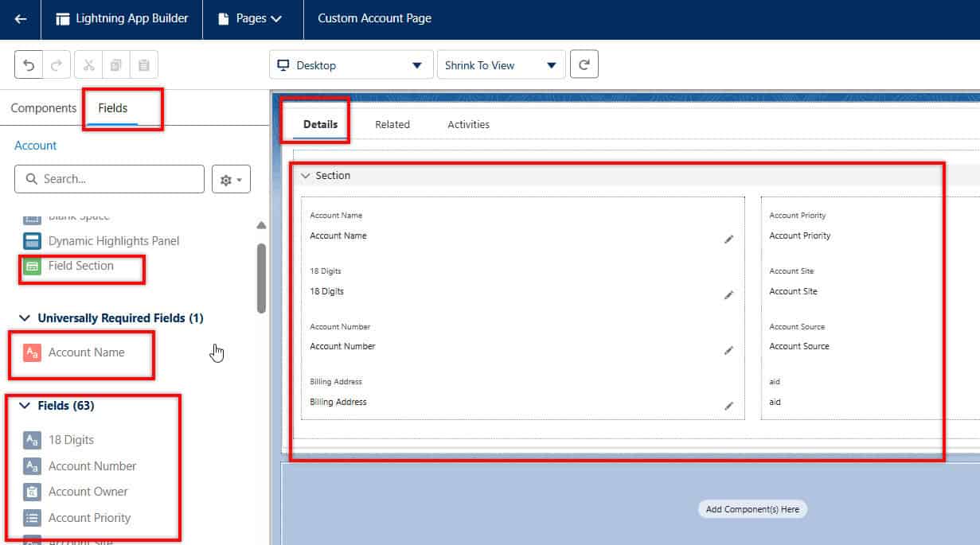Click the Account Name edit pencil
Image resolution: width=980 pixels, height=545 pixels.
point(728,239)
